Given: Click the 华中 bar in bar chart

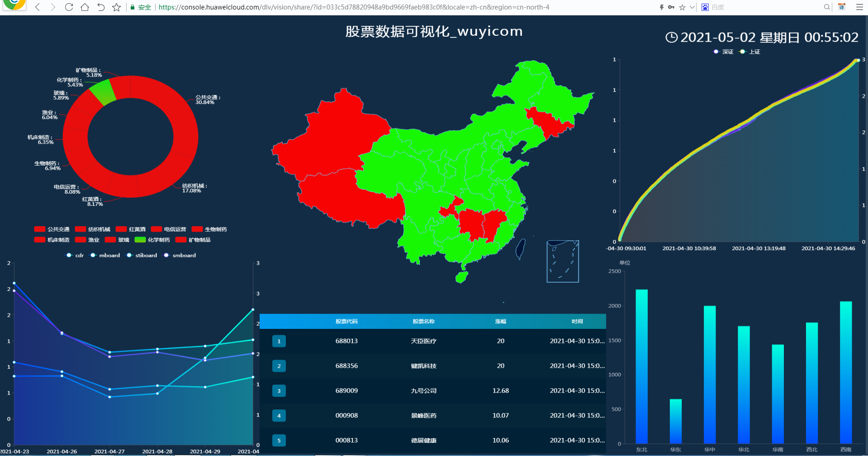Looking at the screenshot, I should [710, 375].
